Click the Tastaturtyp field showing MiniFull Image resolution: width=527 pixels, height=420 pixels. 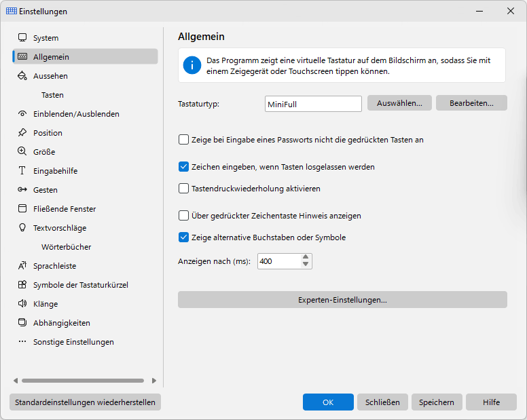(313, 104)
